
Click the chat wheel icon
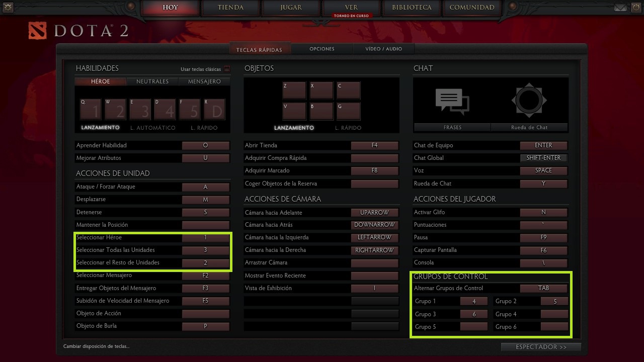pos(529,101)
